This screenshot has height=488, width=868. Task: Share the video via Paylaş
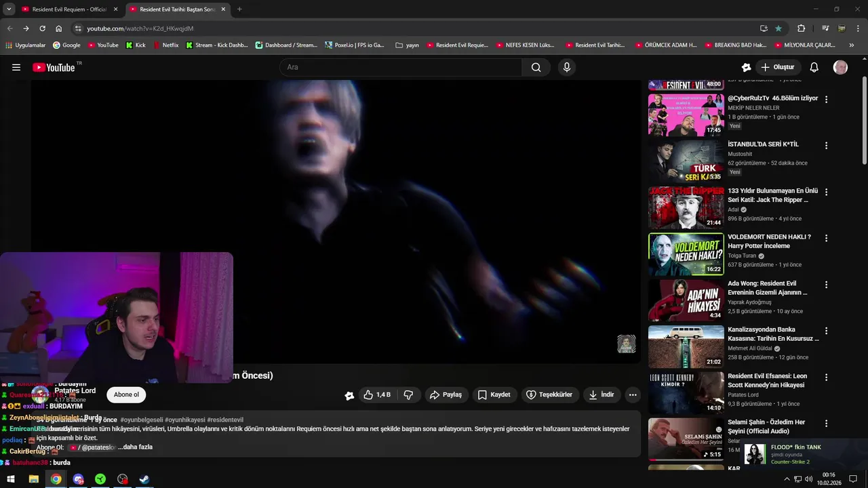[446, 394]
